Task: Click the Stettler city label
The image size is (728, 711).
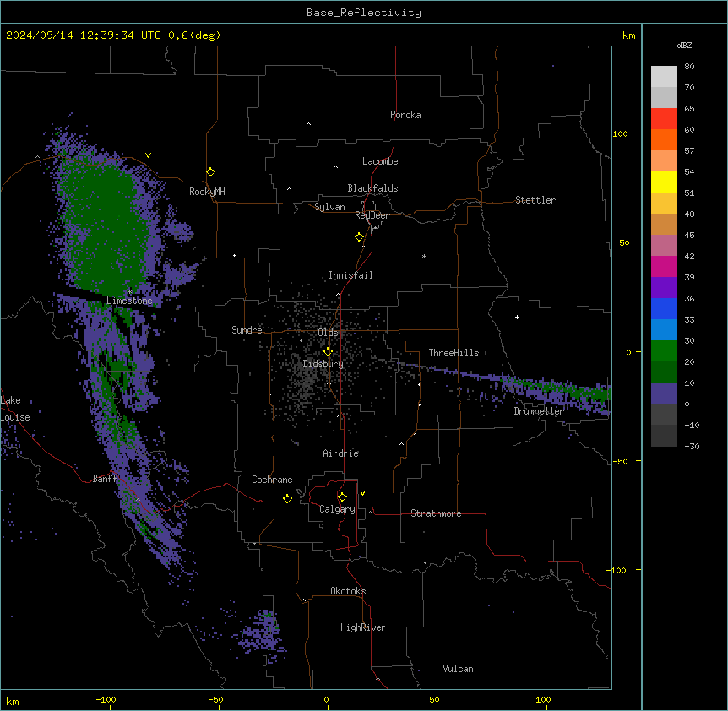Action: (x=535, y=200)
